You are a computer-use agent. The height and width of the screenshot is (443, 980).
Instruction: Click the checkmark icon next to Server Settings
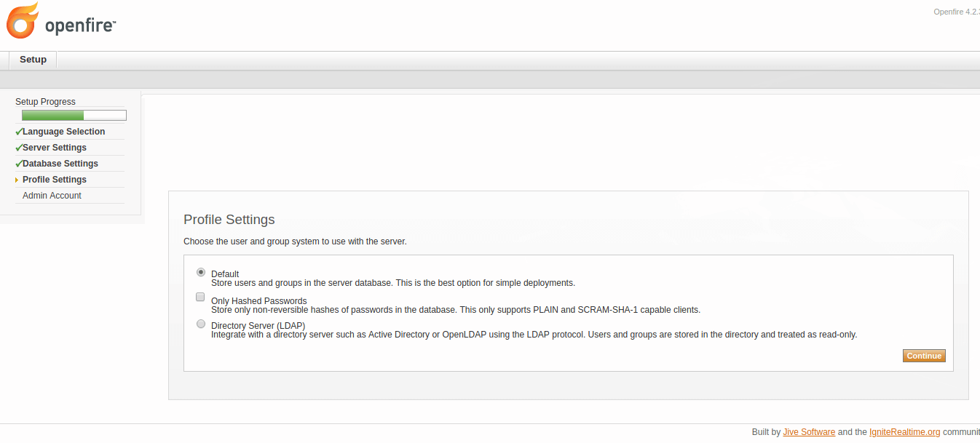coord(18,148)
